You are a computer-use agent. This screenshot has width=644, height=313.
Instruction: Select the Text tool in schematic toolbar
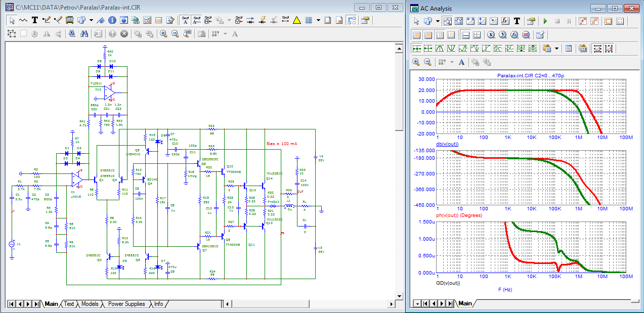point(35,20)
